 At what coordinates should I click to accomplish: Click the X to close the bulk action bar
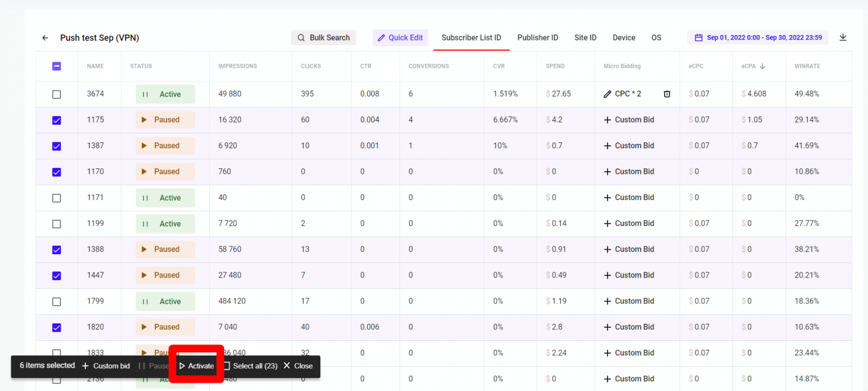(287, 366)
